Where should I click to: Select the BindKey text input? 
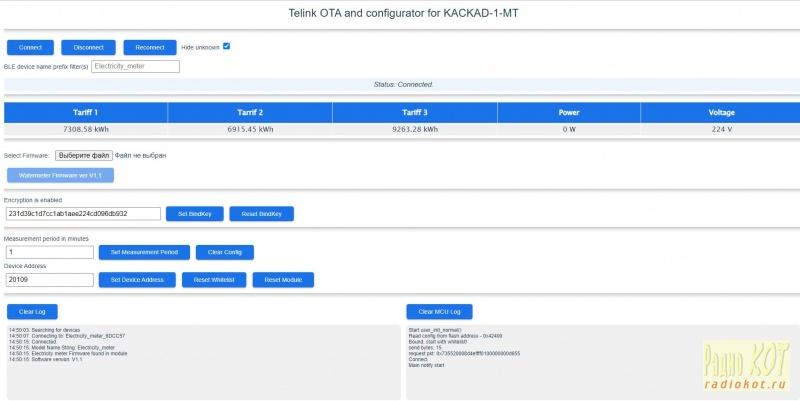click(x=82, y=213)
